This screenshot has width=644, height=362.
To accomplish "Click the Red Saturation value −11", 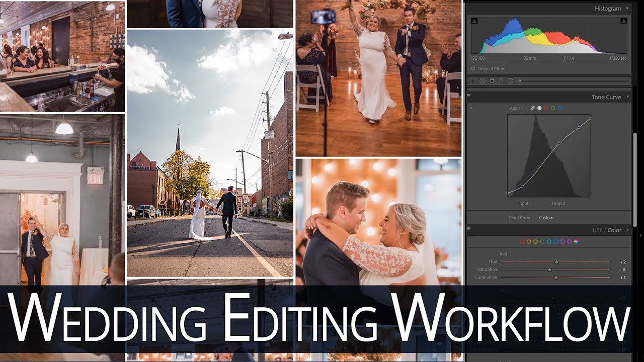I will [x=622, y=270].
